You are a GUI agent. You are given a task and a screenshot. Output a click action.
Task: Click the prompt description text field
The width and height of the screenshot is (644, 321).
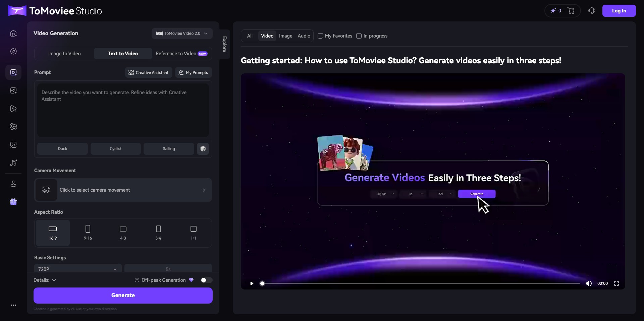[x=123, y=110]
